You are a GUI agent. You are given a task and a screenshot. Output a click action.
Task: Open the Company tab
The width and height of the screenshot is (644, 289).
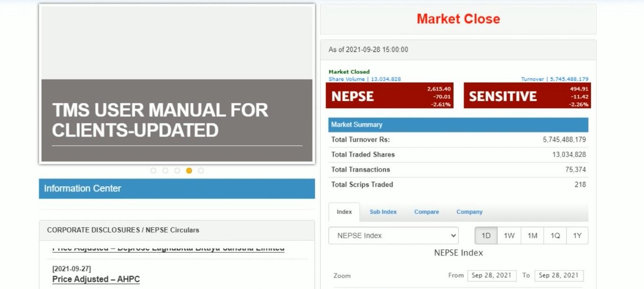point(469,212)
